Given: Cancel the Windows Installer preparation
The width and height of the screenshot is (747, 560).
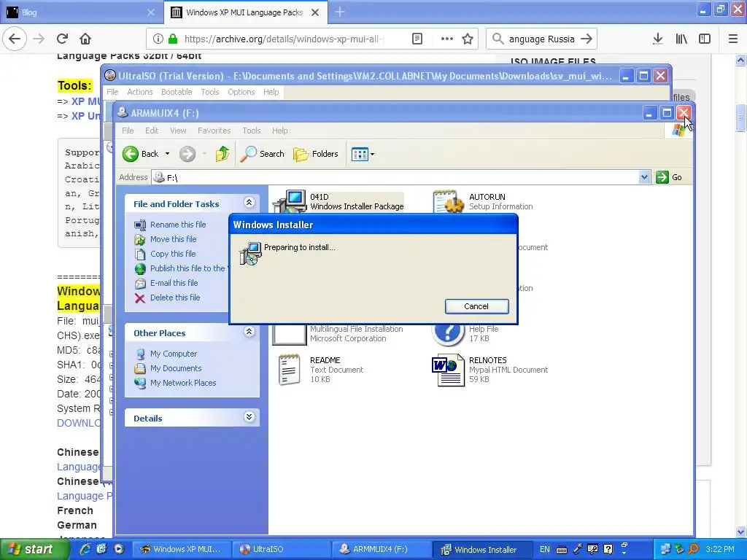Looking at the screenshot, I should (476, 306).
